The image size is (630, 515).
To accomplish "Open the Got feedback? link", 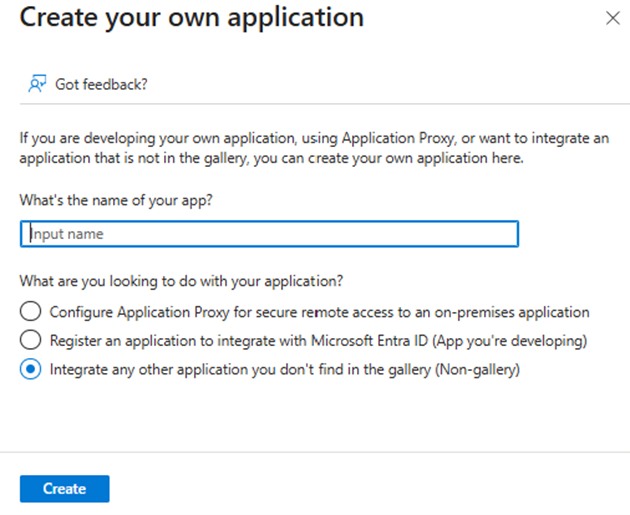I will (101, 84).
